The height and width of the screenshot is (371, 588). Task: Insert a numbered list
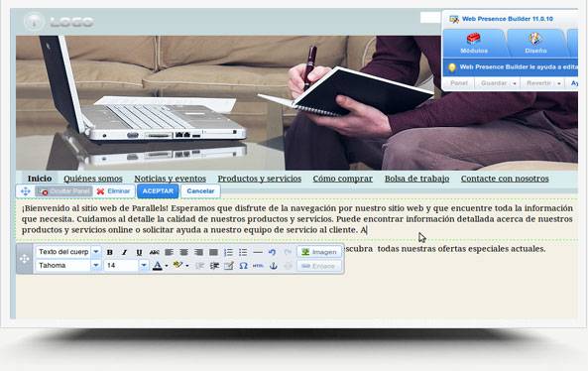click(228, 252)
